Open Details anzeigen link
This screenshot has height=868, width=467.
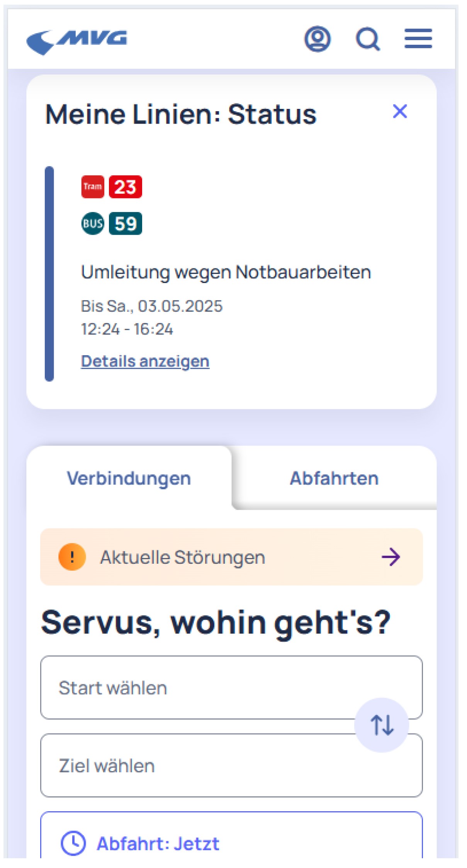(145, 361)
